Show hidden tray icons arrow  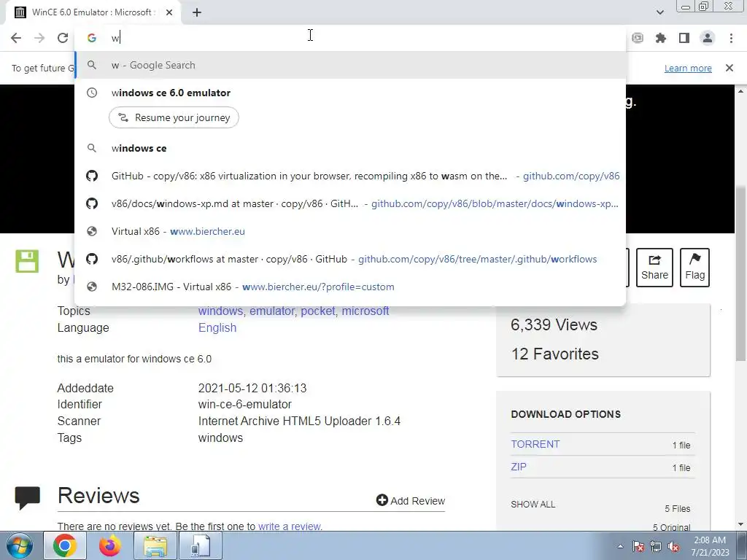pos(620,546)
